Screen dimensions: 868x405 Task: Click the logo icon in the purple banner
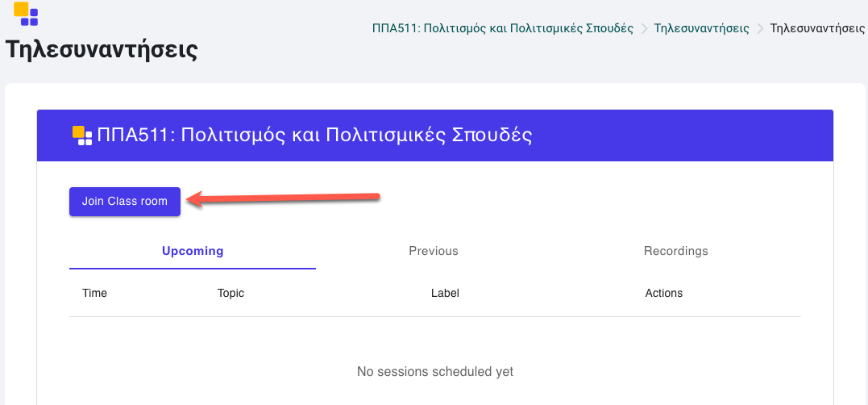tap(82, 136)
